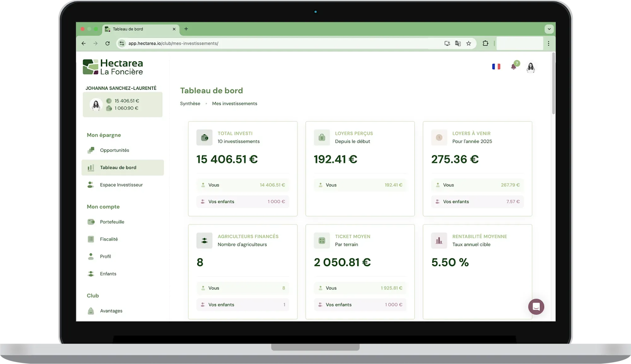Click the Enfants sidebar icon

click(91, 274)
